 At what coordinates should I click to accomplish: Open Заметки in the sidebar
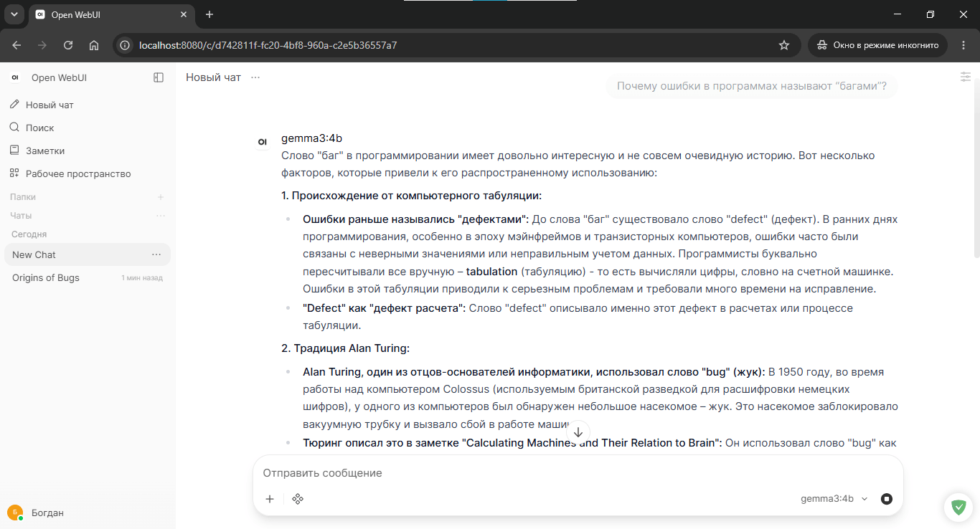pos(88,151)
